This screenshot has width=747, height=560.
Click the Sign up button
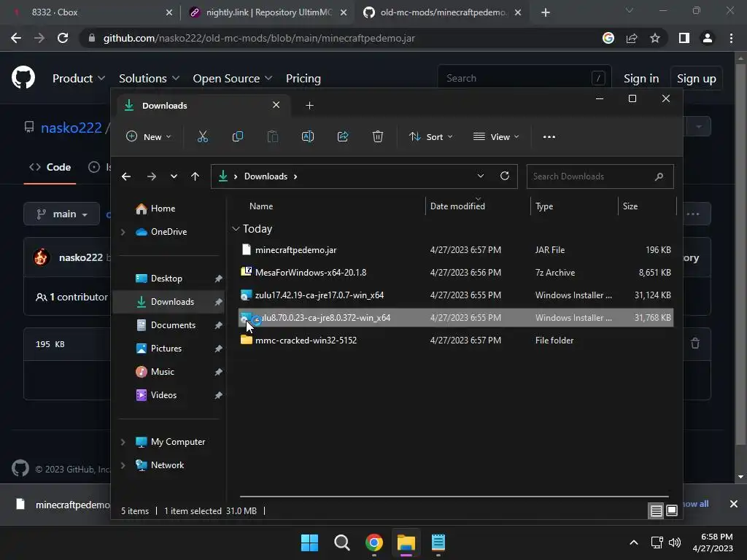coord(696,78)
